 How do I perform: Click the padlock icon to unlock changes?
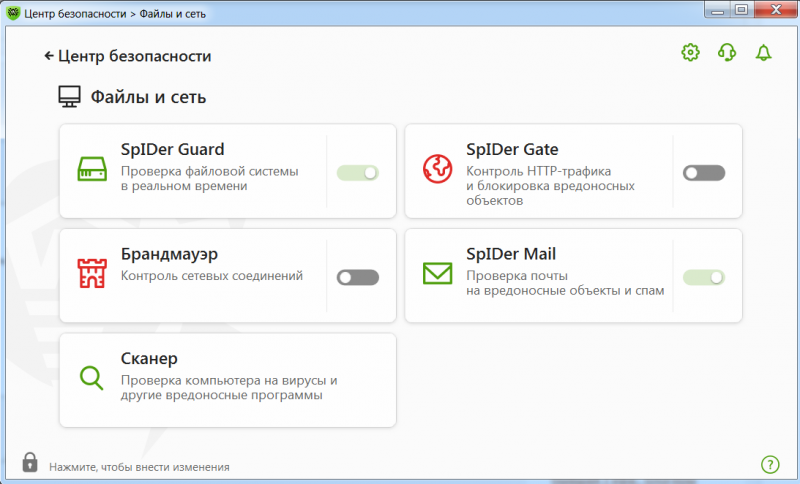[x=30, y=463]
